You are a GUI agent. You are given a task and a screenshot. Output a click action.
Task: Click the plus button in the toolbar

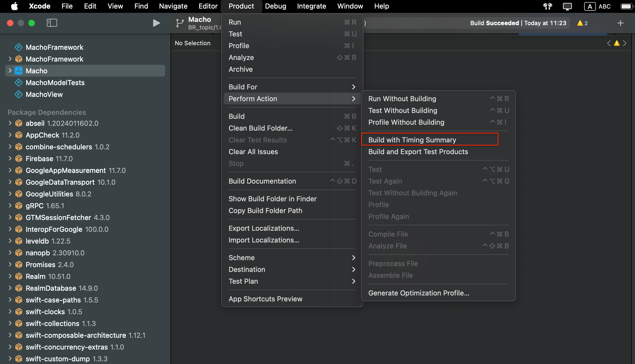(x=620, y=23)
